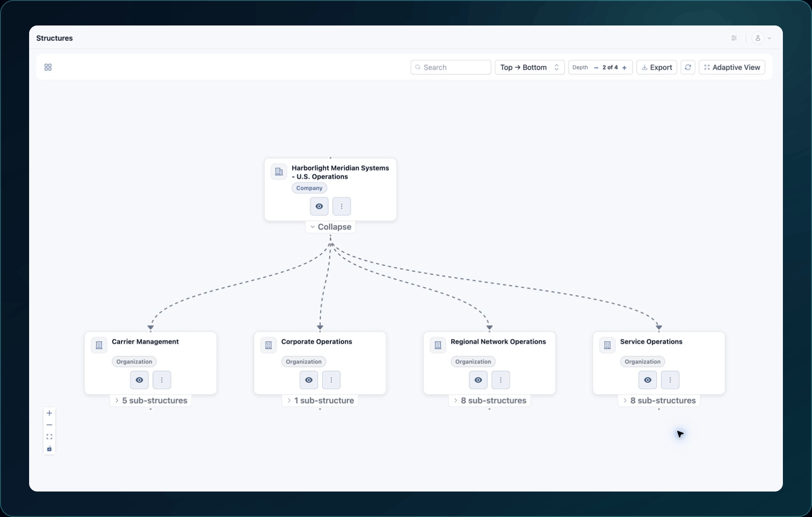This screenshot has width=812, height=517.
Task: Open more options for Harborlight Meridian Systems
Action: pyautogui.click(x=342, y=206)
